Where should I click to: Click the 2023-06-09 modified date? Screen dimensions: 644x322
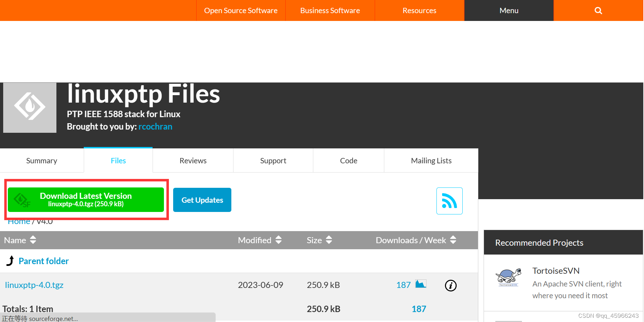point(260,285)
